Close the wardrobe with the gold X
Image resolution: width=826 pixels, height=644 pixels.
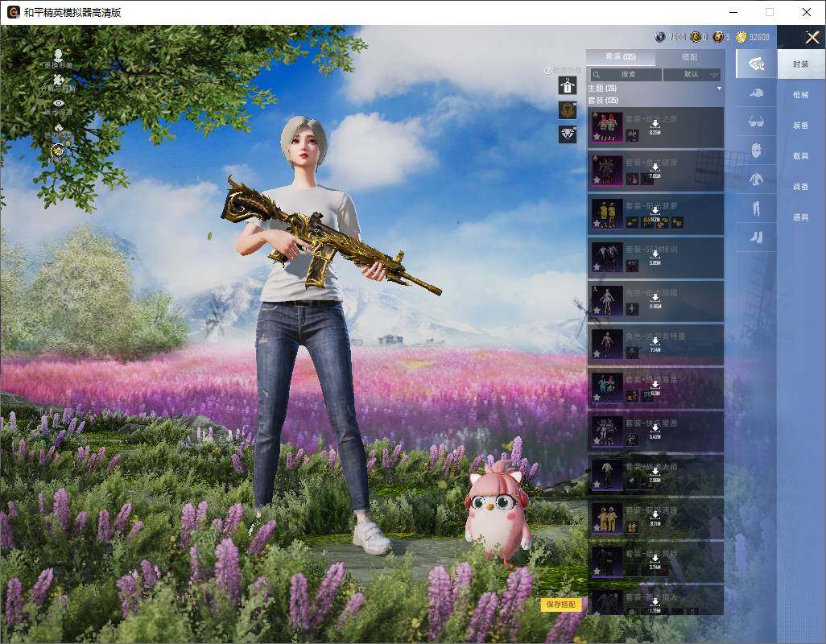(x=812, y=37)
